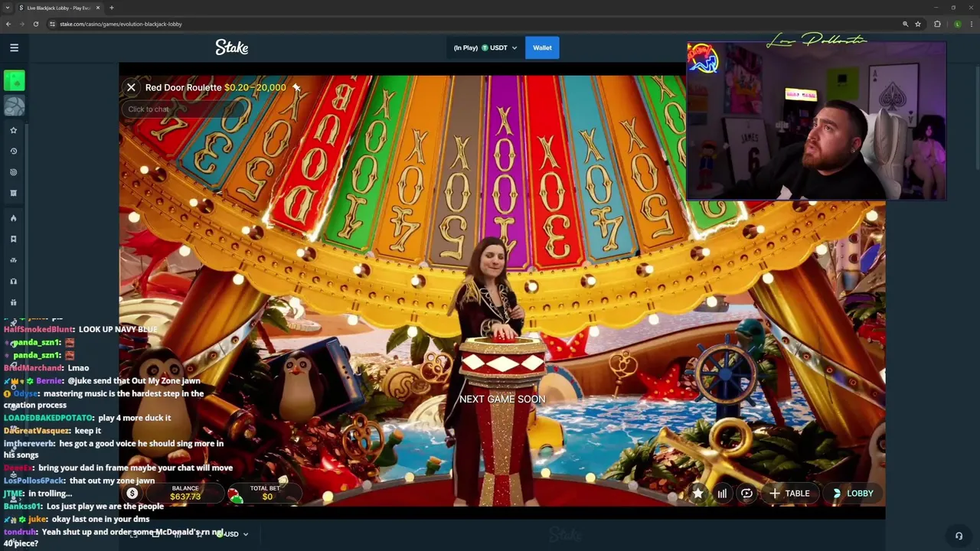This screenshot has height=551, width=980.
Task: Click browser zoom magnifier icon in address bar
Action: (x=905, y=24)
